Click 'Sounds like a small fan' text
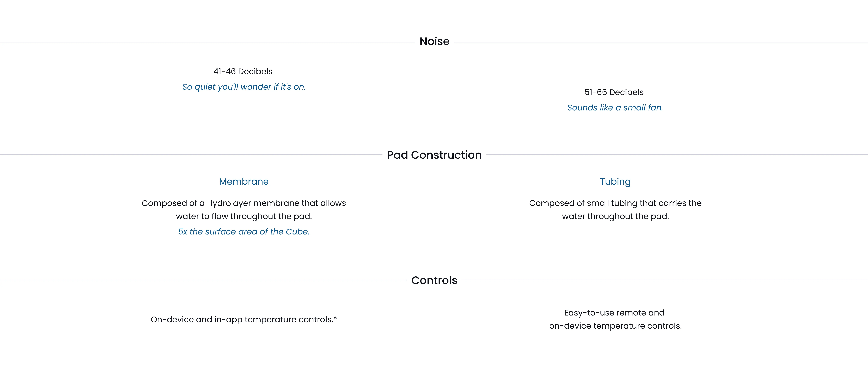Image resolution: width=868 pixels, height=368 pixels. (x=615, y=108)
